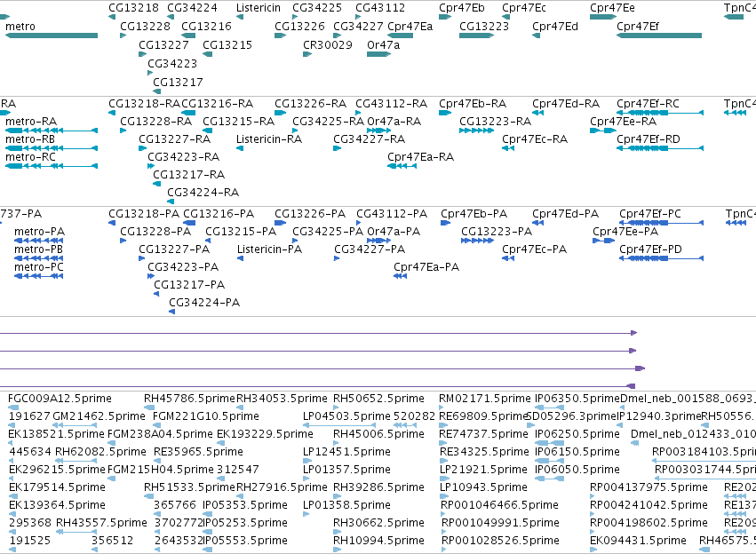
Task: Click the Cpr47Ea-RA transcript label
Action: coord(421,157)
